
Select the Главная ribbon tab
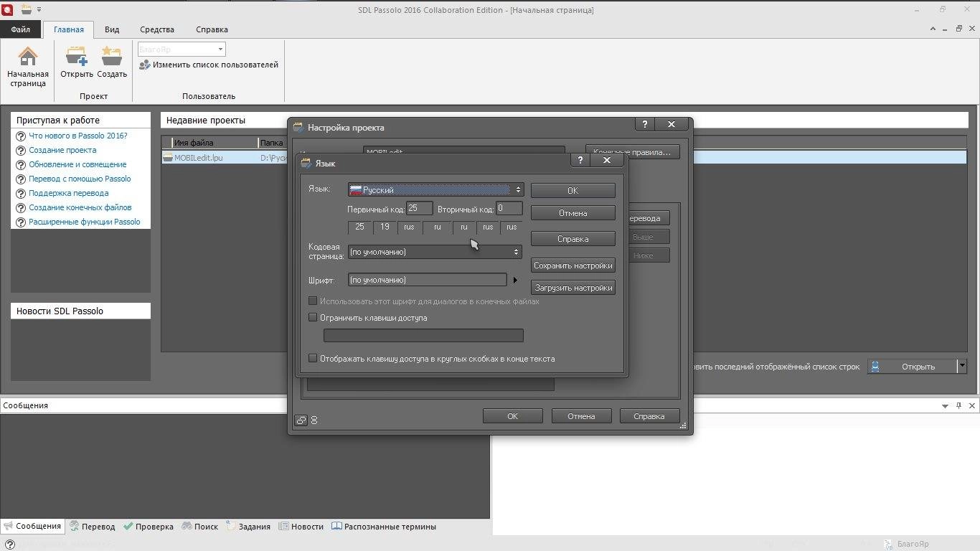[x=69, y=29]
